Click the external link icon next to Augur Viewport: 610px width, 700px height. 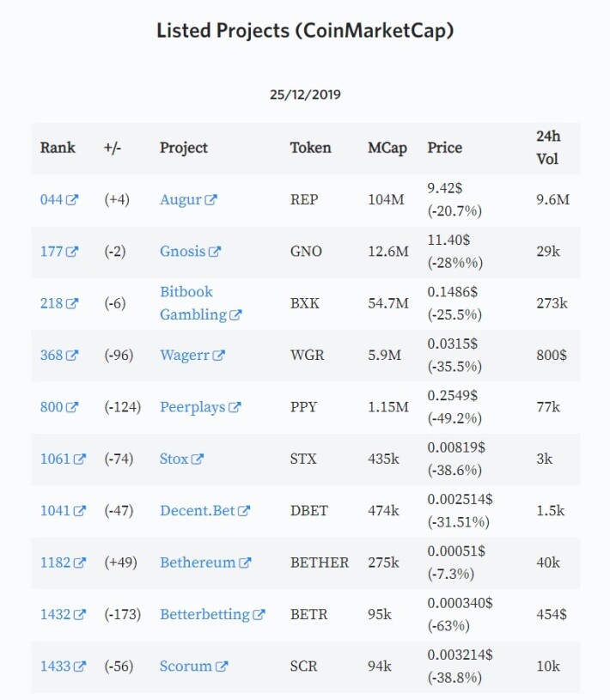point(210,199)
